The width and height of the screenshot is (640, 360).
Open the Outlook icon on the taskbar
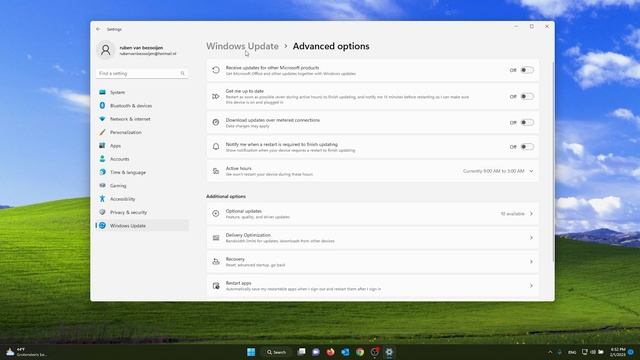(345, 352)
